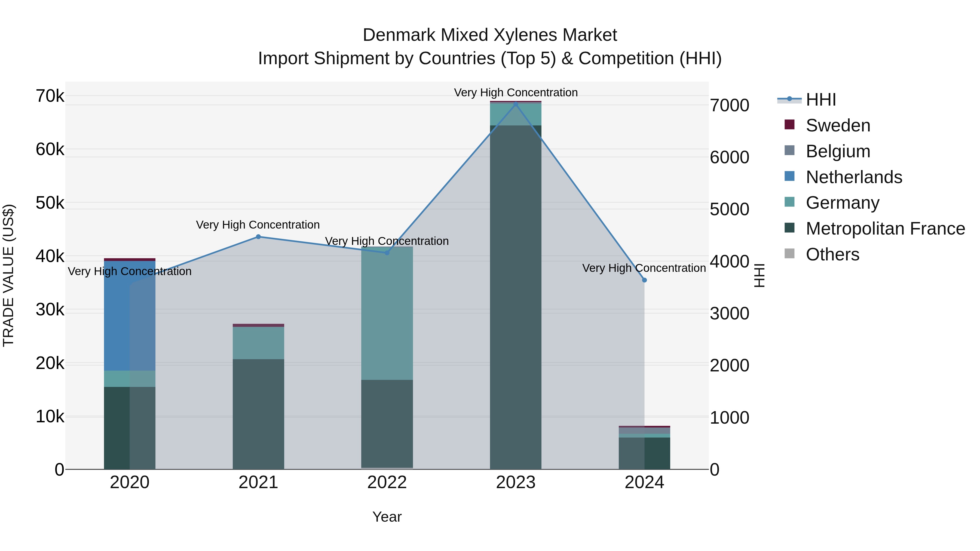Screen dimensions: 980x551
Task: Click the Germany teal legend swatch
Action: pos(789,202)
